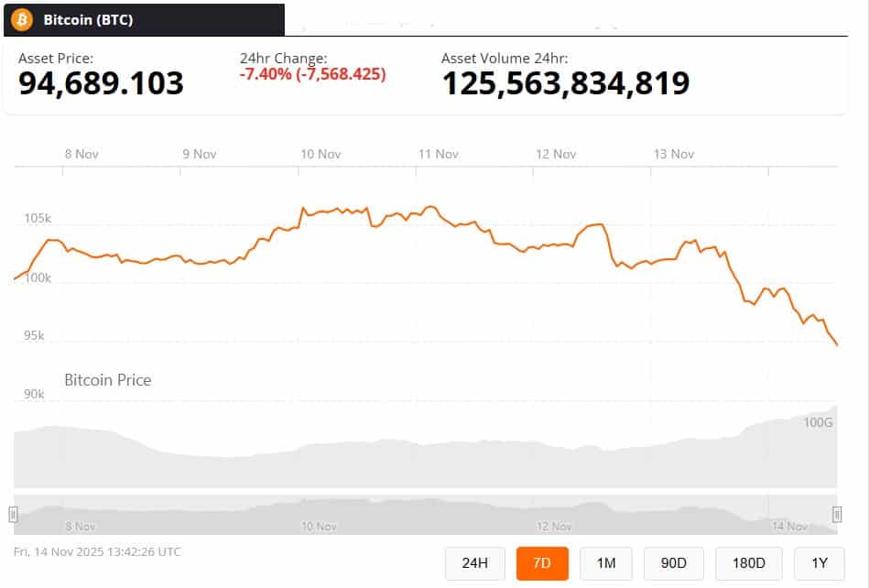Click the price line at its 11 Nov peak
The image size is (869, 588).
[429, 209]
